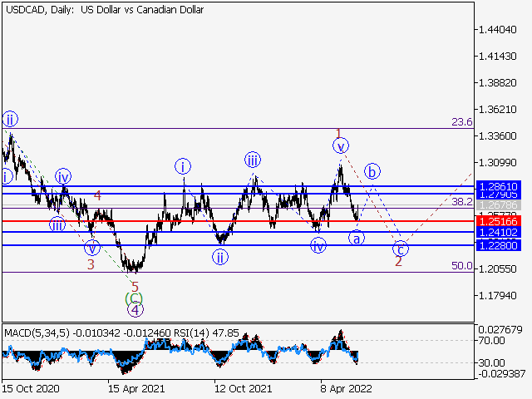Select the 1.24102 blue price level tag
This screenshot has width=532, height=399.
(x=499, y=233)
